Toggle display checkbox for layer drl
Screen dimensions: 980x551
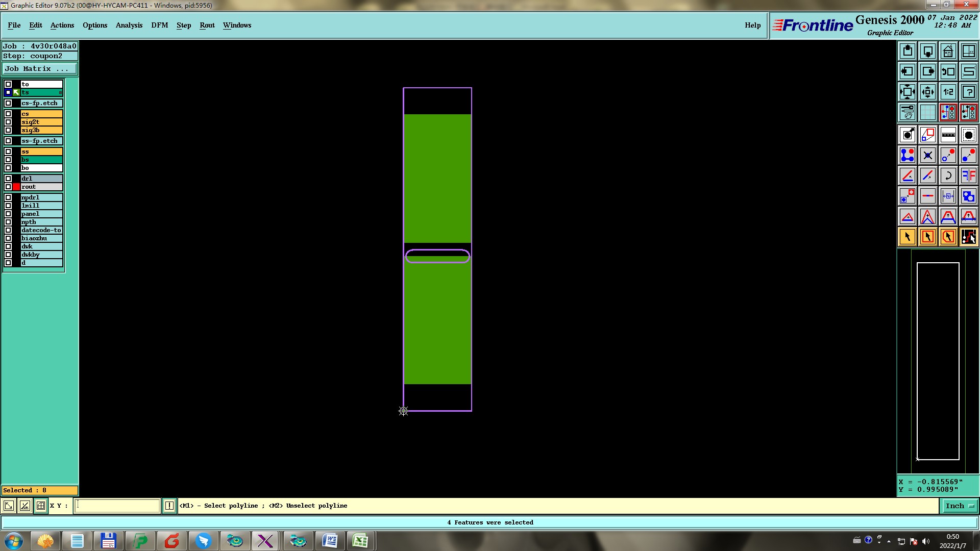tap(8, 179)
